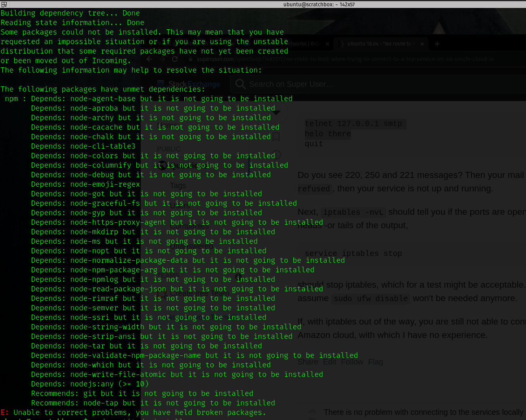Close the Oracle networks tab

pos(327,44)
